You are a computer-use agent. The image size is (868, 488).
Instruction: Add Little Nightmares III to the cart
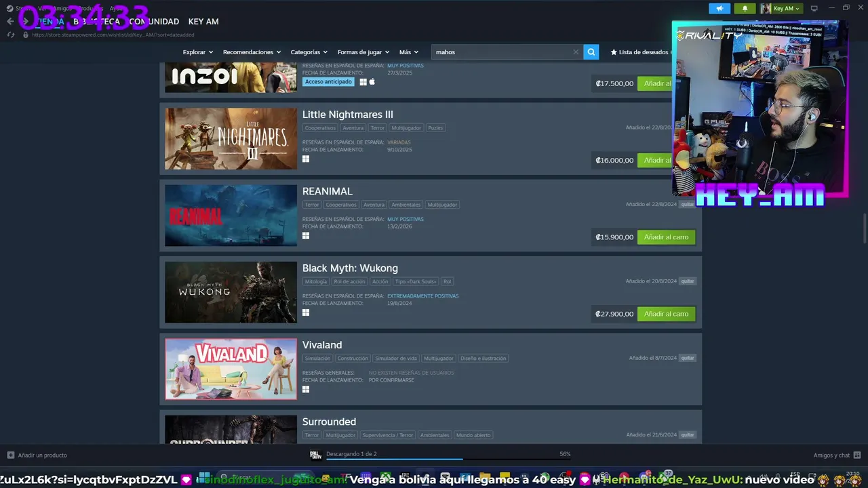pos(656,160)
